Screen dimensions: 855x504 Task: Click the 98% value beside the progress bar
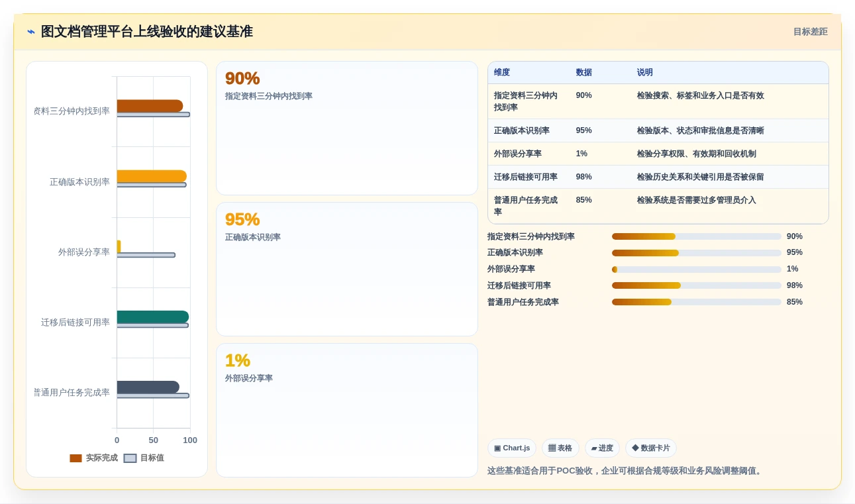[795, 285]
